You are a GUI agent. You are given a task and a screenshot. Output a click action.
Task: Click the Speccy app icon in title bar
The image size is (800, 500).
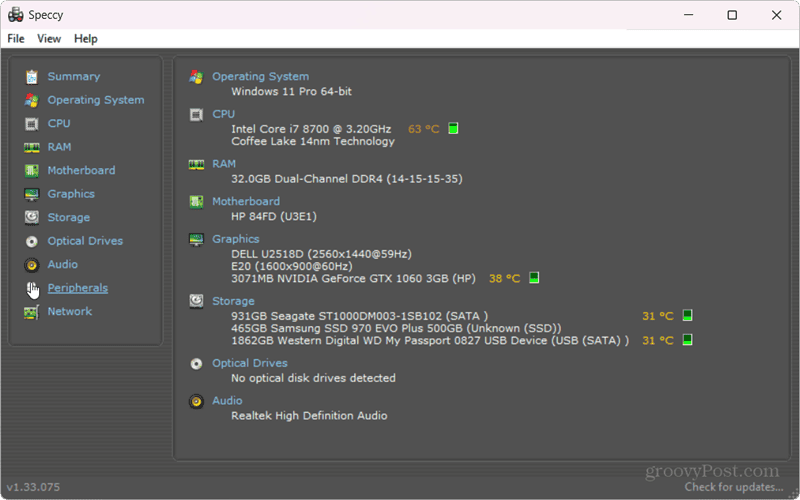pos(16,15)
